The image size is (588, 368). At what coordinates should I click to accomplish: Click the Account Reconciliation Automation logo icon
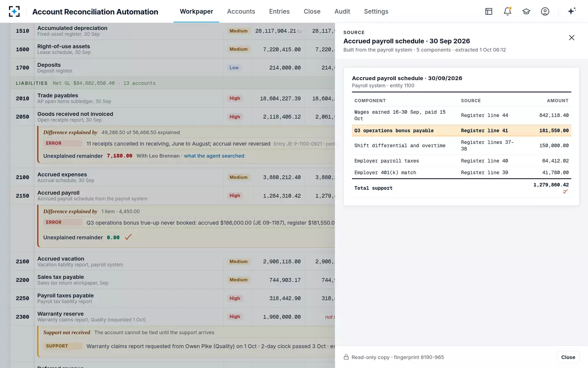coord(14,11)
